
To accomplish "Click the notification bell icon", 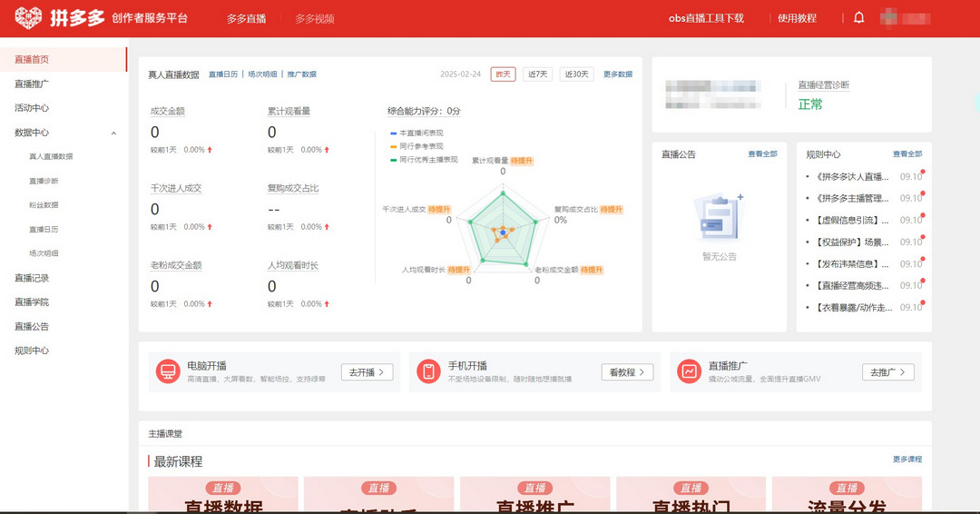I will 858,18.
